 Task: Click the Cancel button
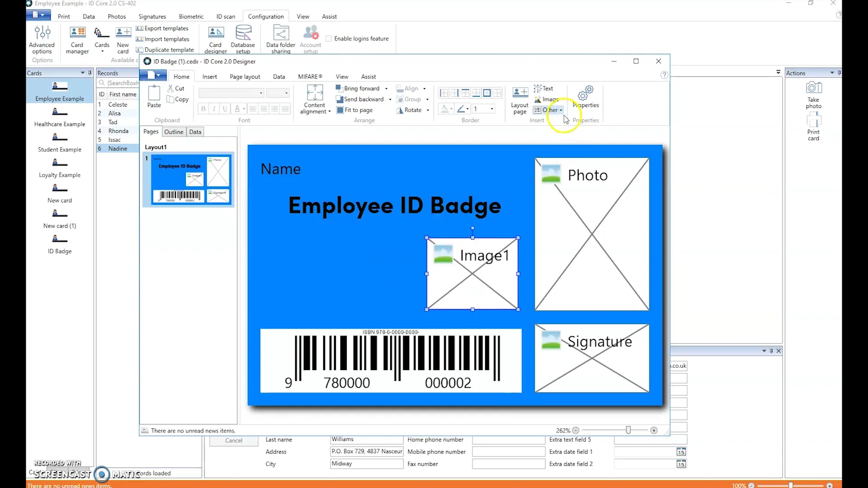point(234,441)
